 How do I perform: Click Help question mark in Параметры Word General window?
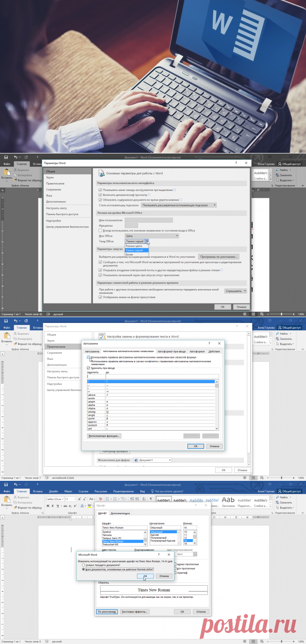pos(236,164)
